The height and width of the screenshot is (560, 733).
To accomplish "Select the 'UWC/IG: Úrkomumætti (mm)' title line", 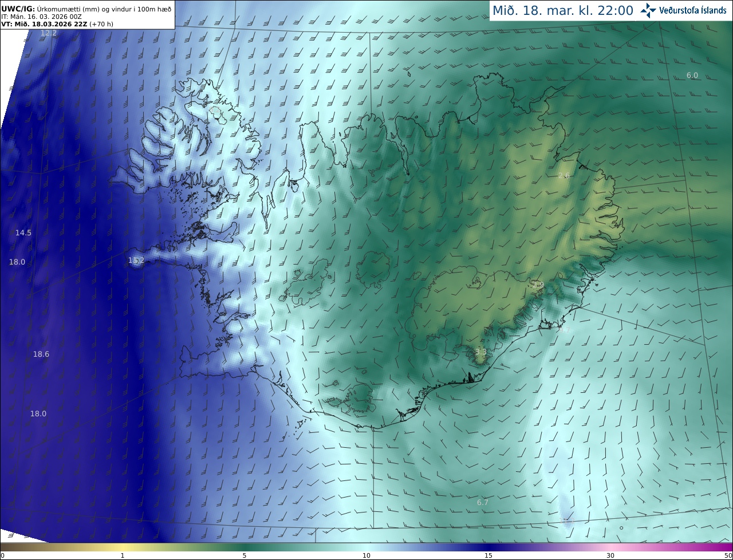I will click(x=86, y=9).
